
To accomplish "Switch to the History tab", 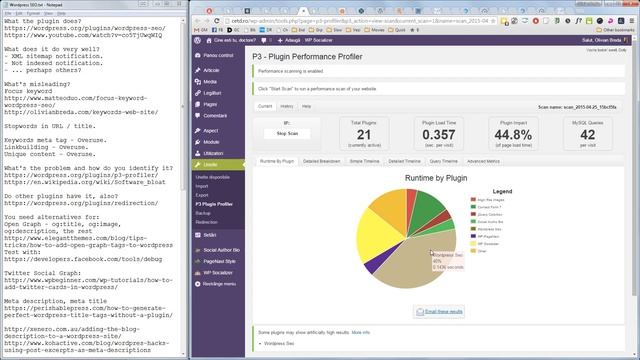I will click(287, 107).
